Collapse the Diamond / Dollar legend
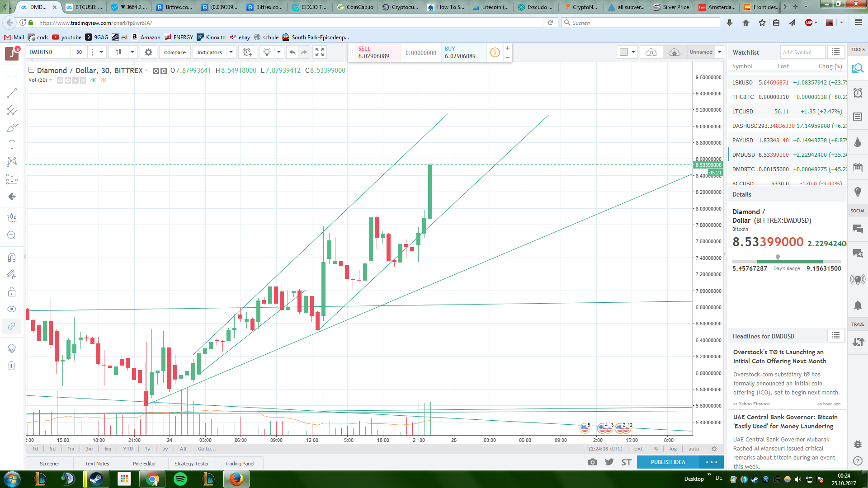Viewport: 868px width, 488px height. [32, 70]
